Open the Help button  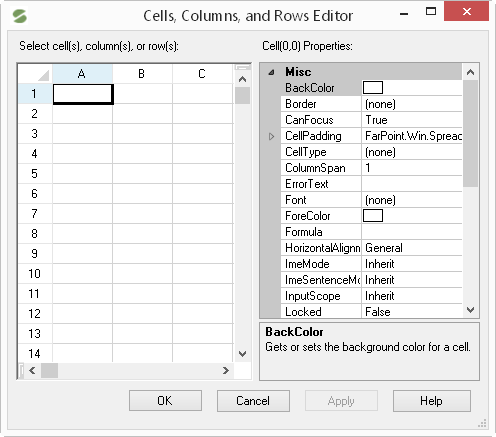(432, 401)
